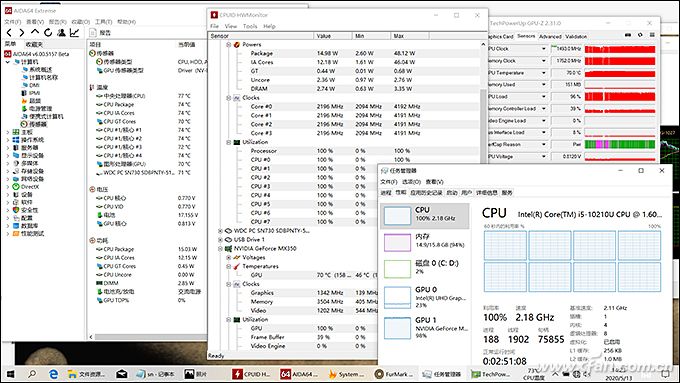
Task: Switch to GPU-Z Advanced tab
Action: click(x=550, y=37)
